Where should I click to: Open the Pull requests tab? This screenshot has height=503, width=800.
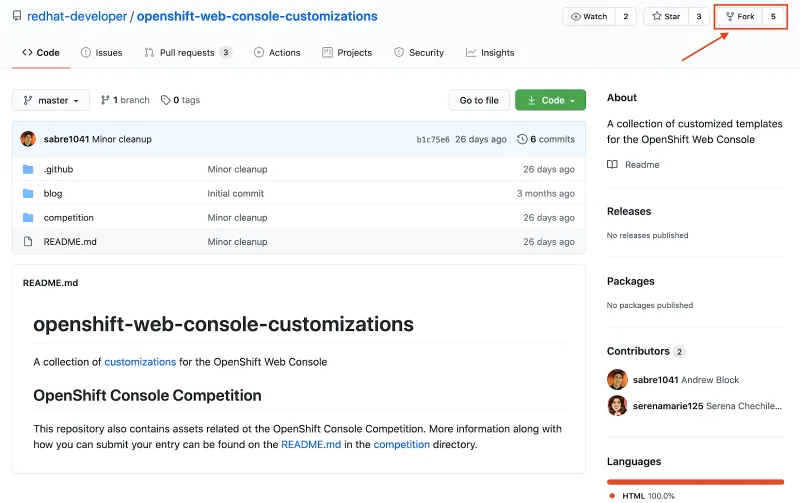point(187,52)
